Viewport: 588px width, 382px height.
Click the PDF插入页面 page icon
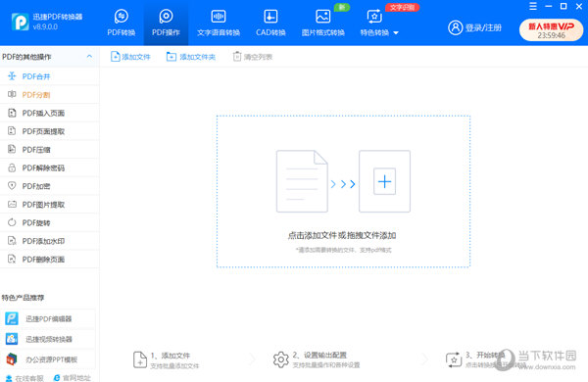point(12,113)
